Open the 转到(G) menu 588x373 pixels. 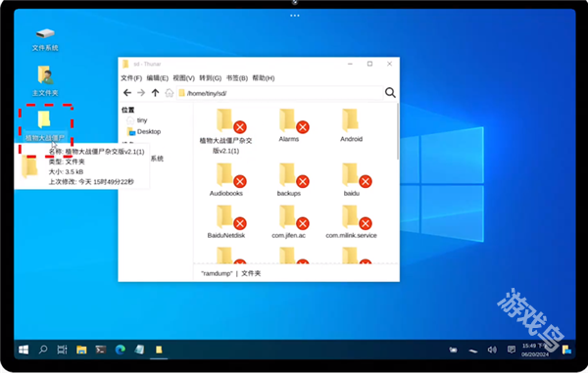(x=211, y=78)
